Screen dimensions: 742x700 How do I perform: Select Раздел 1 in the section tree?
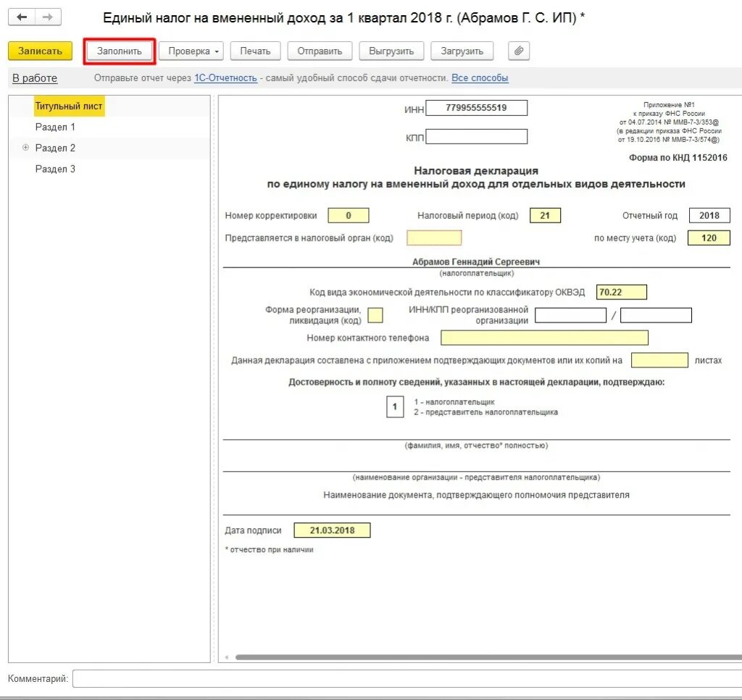(x=55, y=127)
